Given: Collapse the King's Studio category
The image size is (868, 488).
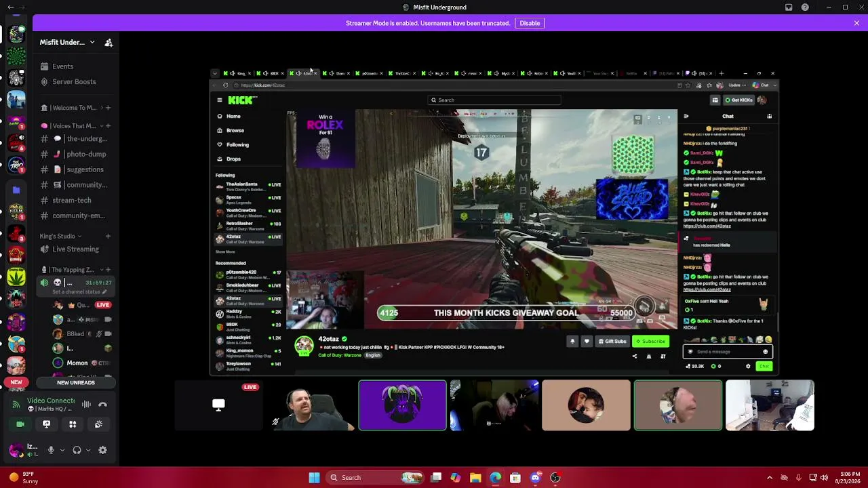Looking at the screenshot, I should point(60,237).
